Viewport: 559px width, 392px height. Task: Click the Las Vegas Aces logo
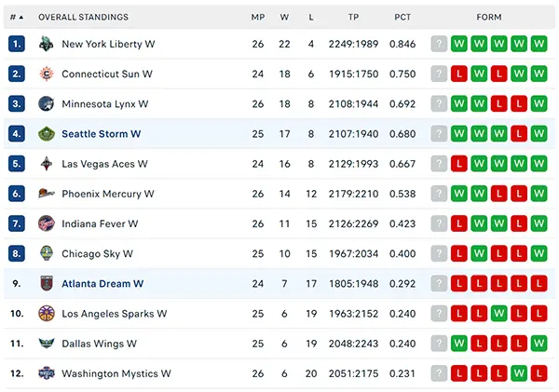click(x=47, y=164)
